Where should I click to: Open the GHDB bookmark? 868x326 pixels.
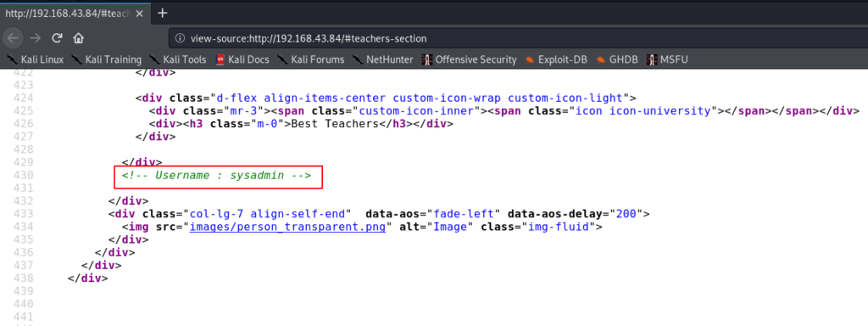[x=617, y=59]
